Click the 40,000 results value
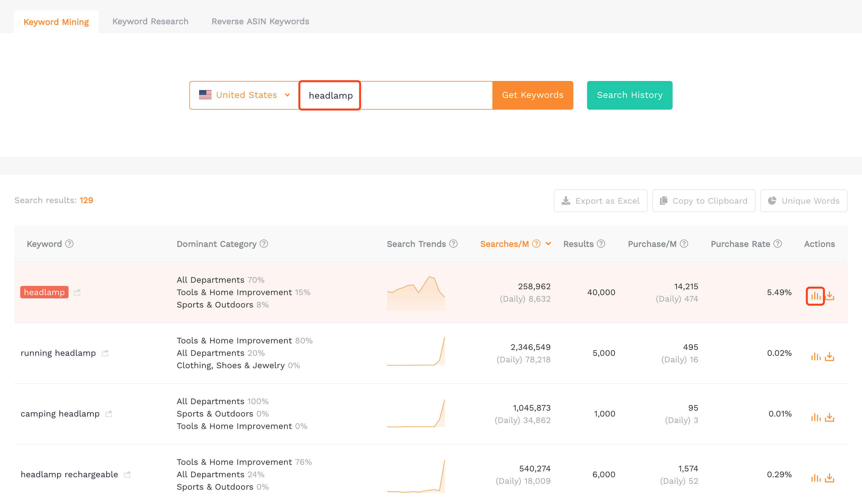The height and width of the screenshot is (504, 862). pos(601,292)
